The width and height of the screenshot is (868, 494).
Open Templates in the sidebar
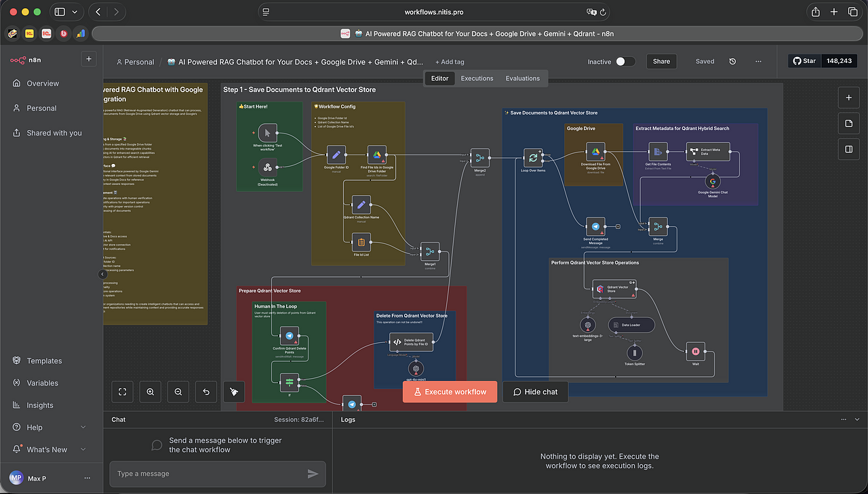click(44, 361)
